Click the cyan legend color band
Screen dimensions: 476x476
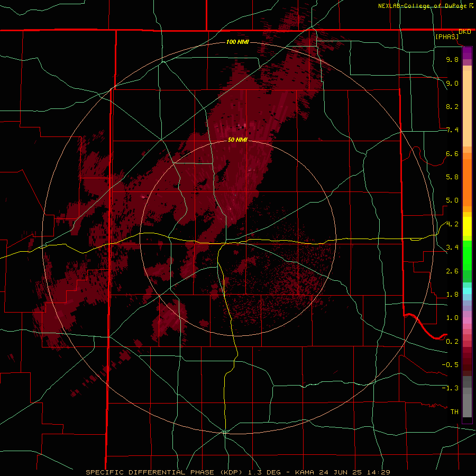[467, 291]
